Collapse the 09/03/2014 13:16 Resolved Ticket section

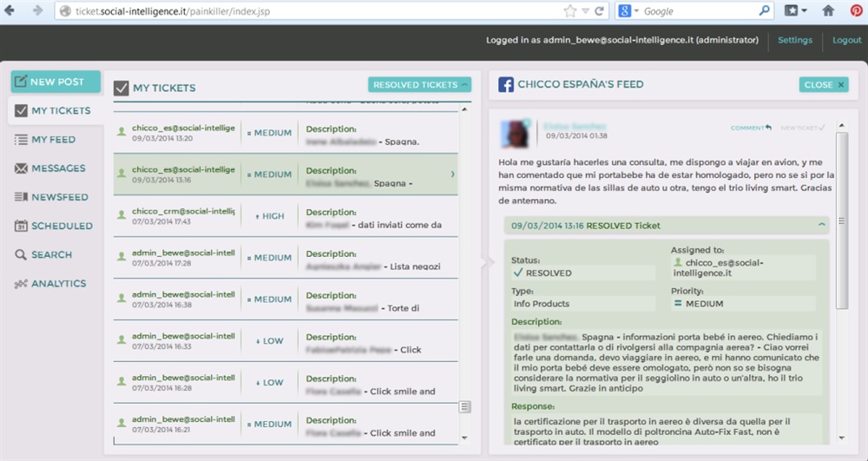point(821,225)
